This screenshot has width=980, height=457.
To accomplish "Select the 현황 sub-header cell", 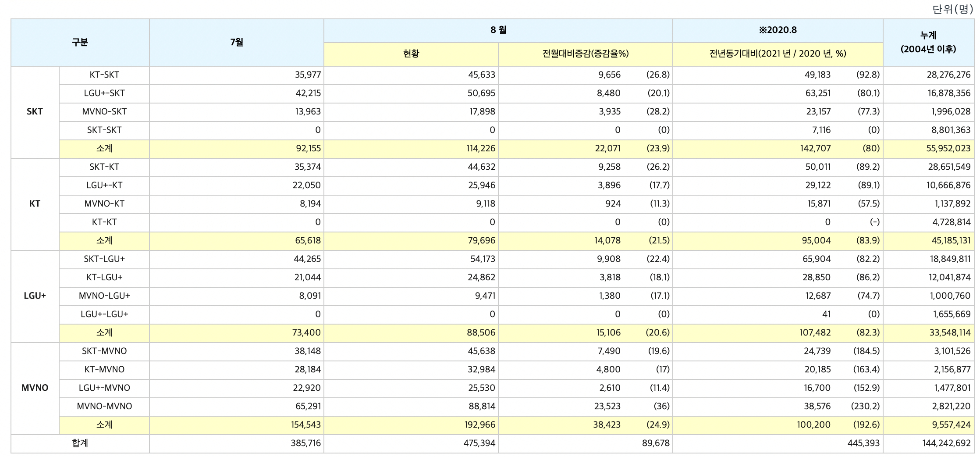I will click(411, 54).
